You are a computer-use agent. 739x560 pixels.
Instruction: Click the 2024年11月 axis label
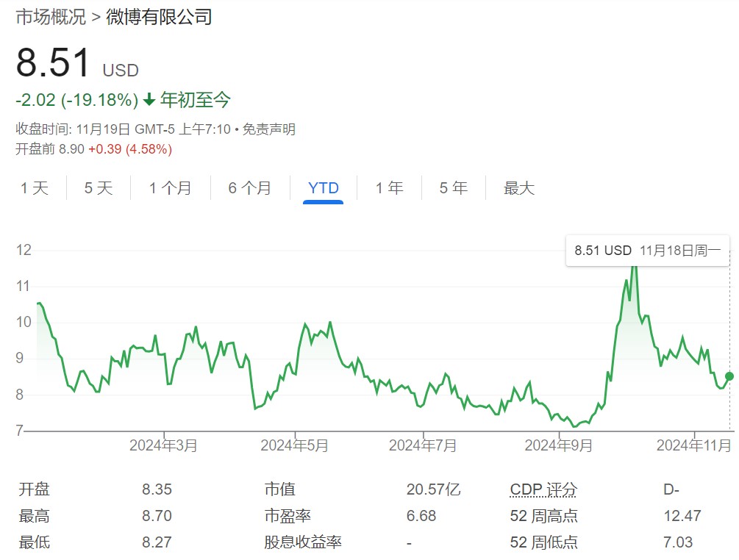click(x=693, y=445)
